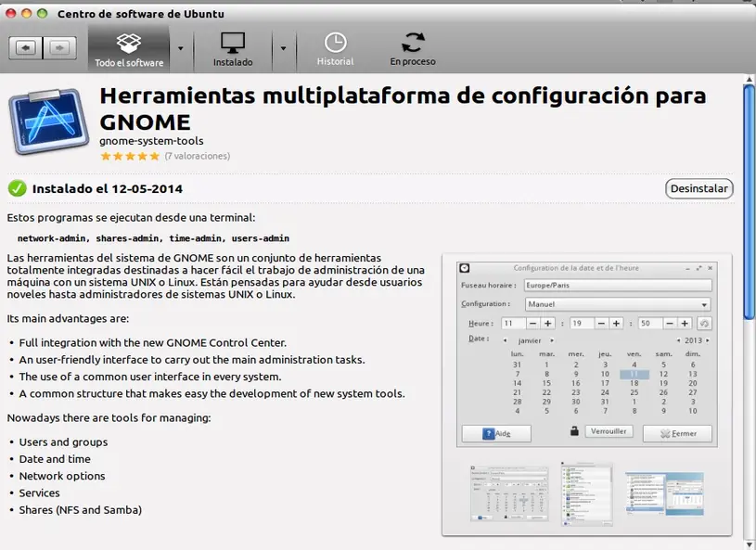The image size is (756, 550).
Task: Click the 'Estos programas se ejecutan' line
Action: point(131,218)
